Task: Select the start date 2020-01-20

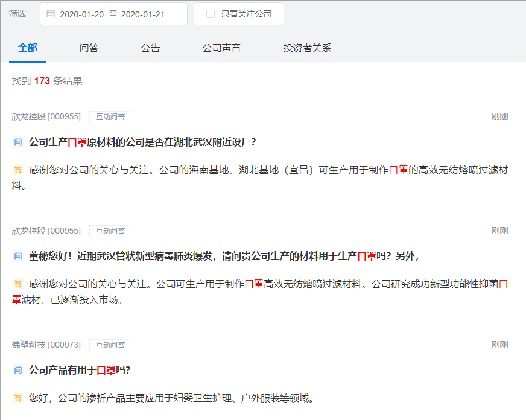Action: coord(82,14)
